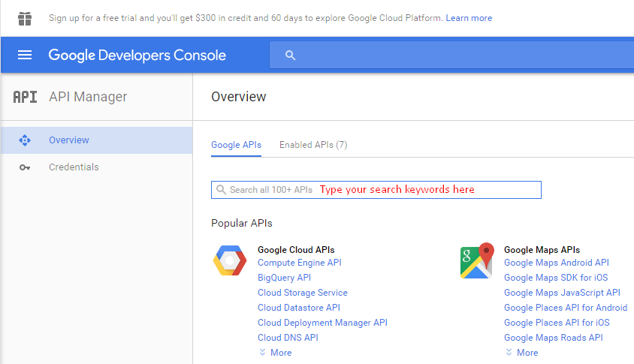Click the gift icon in the promo banner
This screenshot has height=364, width=634.
(25, 19)
